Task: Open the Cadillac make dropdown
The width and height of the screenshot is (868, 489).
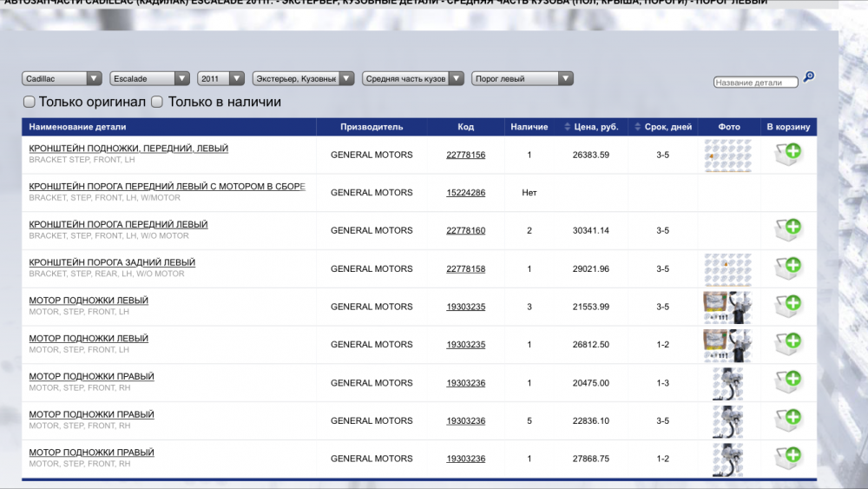Action: click(x=62, y=78)
